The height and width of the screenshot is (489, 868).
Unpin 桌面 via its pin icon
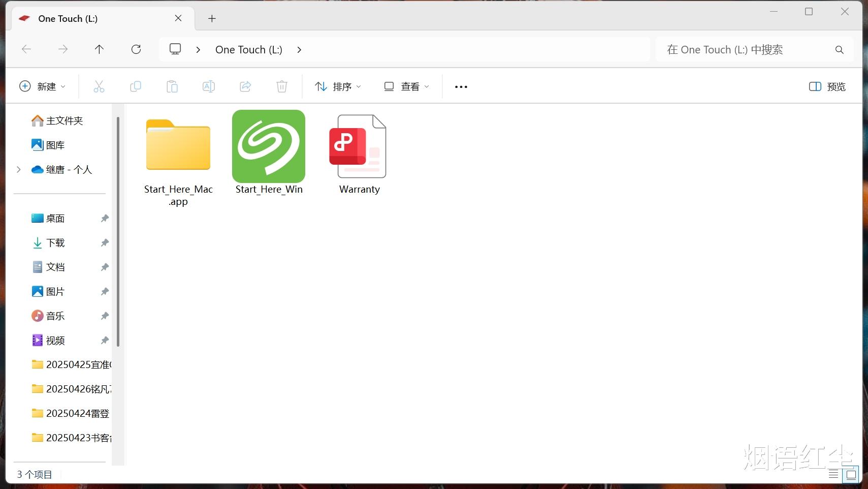pyautogui.click(x=105, y=219)
